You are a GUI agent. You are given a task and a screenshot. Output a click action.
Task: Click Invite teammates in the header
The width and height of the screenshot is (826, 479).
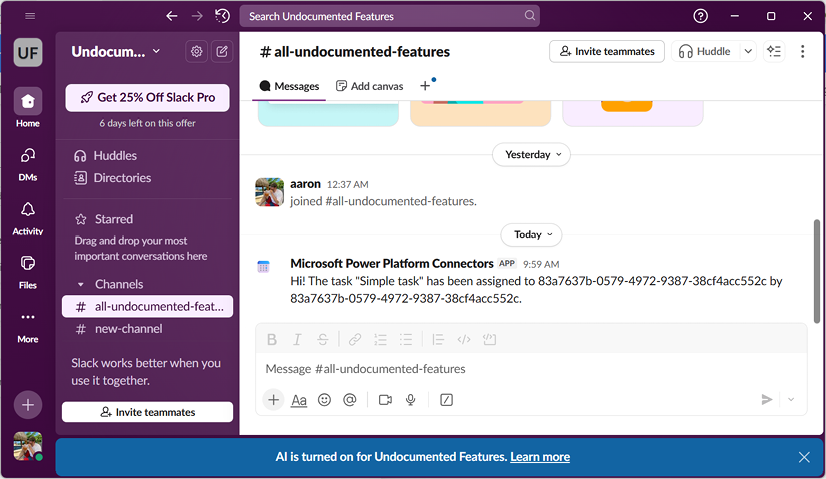(x=607, y=51)
